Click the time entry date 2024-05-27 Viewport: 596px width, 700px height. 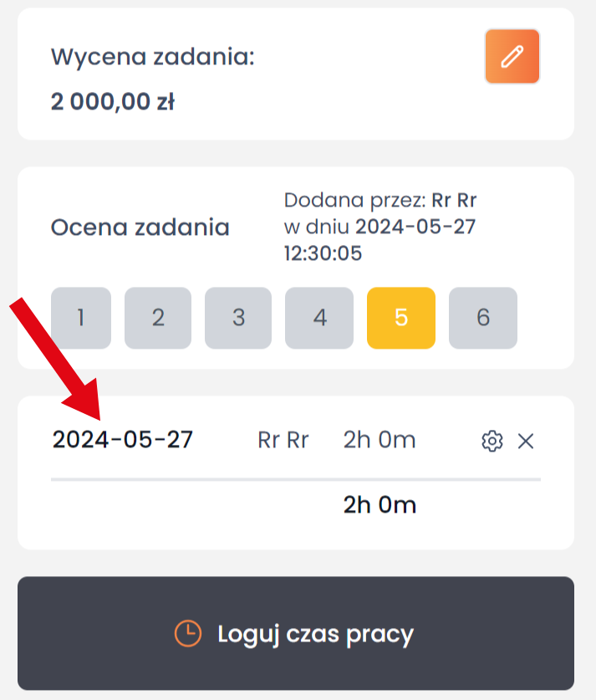tap(122, 440)
